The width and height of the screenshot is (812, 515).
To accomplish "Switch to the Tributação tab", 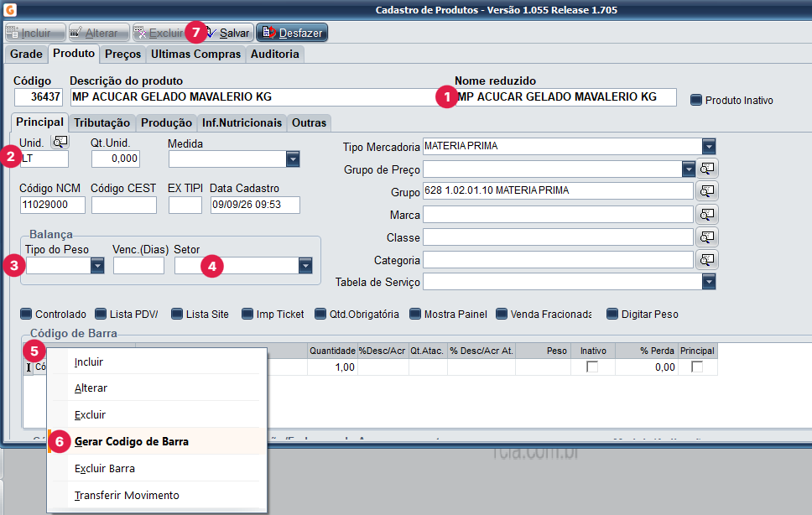I will click(x=102, y=122).
